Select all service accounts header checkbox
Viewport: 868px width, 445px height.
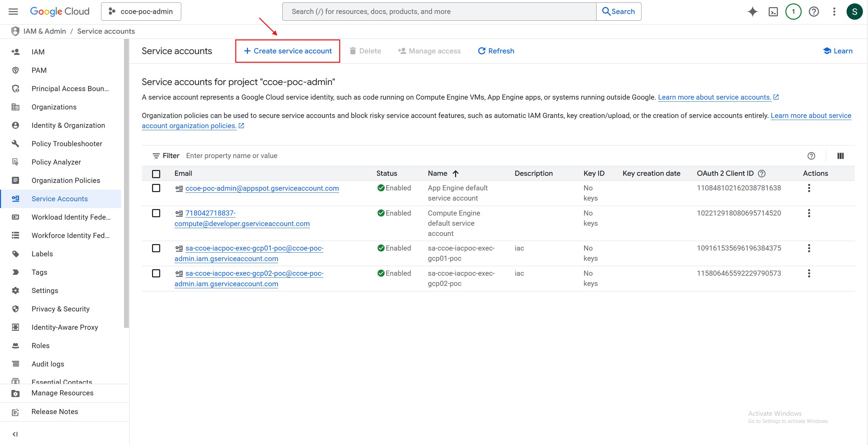[x=156, y=174]
